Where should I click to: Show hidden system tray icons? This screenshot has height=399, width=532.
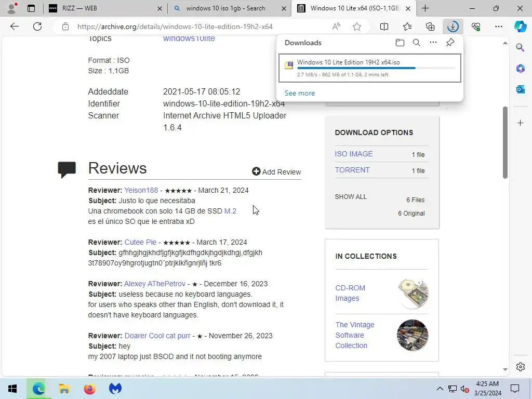pos(440,389)
